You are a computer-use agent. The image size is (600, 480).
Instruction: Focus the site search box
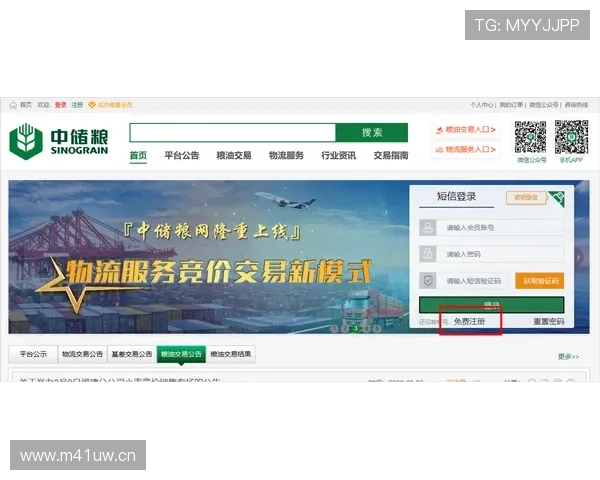[233, 133]
